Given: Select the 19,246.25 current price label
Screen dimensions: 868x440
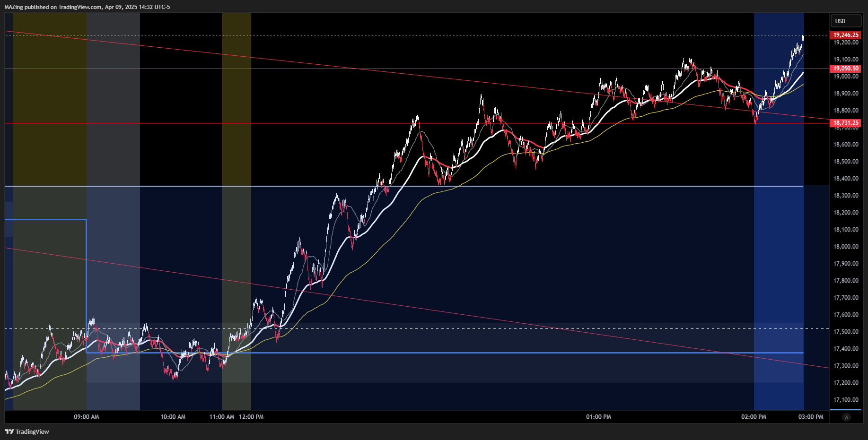Looking at the screenshot, I should pos(846,35).
